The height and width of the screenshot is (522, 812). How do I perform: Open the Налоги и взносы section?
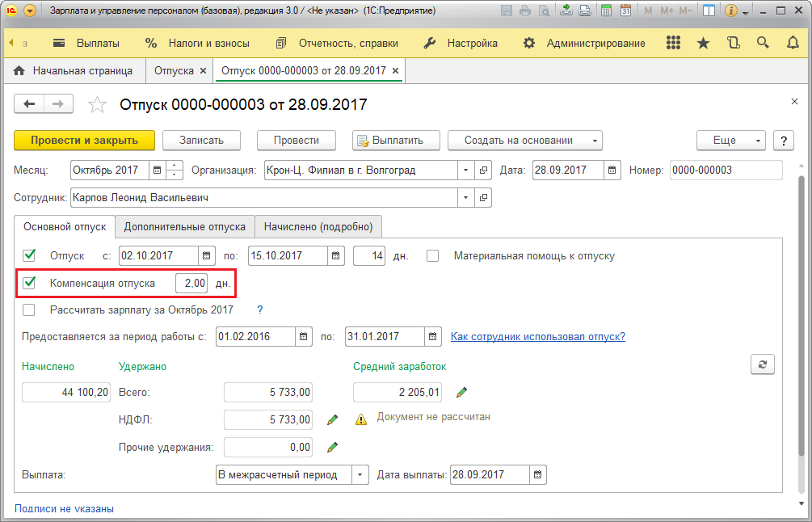tap(197, 44)
